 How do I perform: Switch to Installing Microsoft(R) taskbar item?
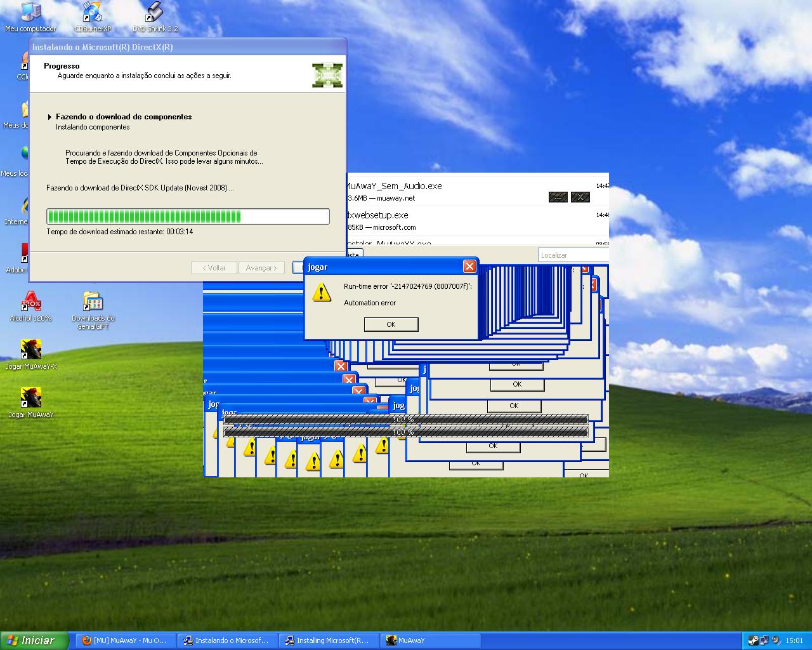[x=327, y=640]
